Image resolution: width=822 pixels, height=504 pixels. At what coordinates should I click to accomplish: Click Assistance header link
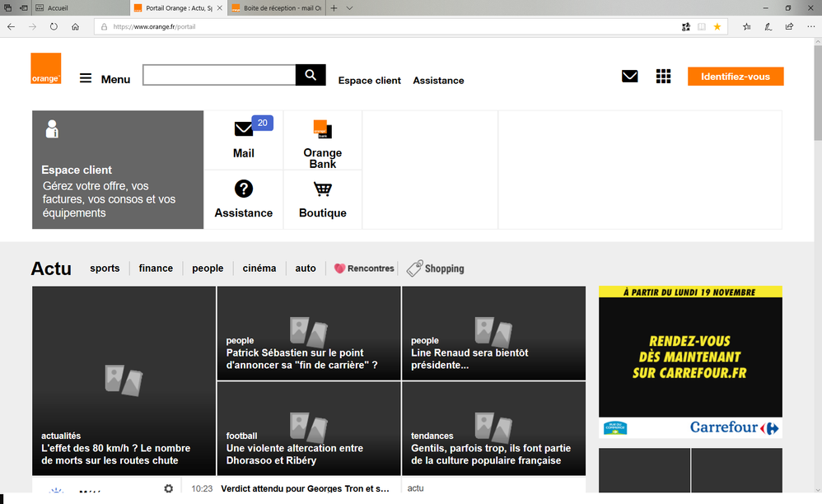pos(438,81)
